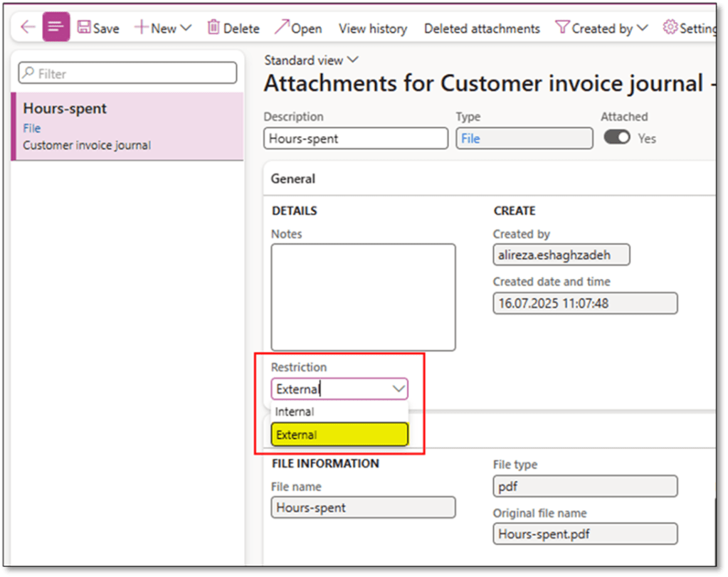The height and width of the screenshot is (577, 728).
Task: Select the Hours-spent attachment list item
Action: coord(127,126)
